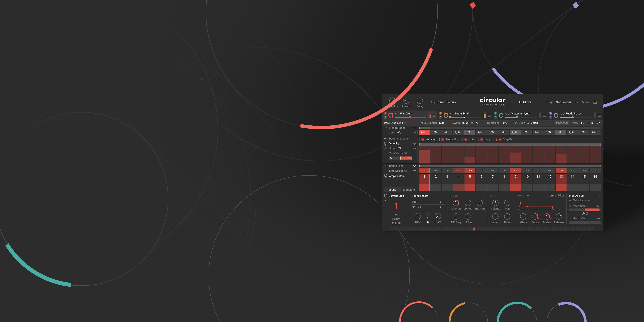
Task: Open layer b Drum Synth hamburger menu
Action: pos(489,115)
